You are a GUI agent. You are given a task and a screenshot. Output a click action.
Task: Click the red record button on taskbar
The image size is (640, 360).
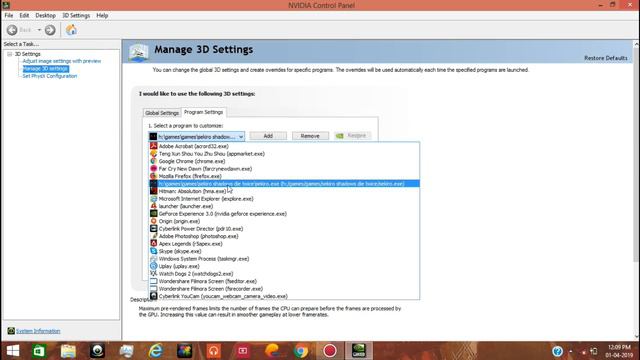point(330,351)
